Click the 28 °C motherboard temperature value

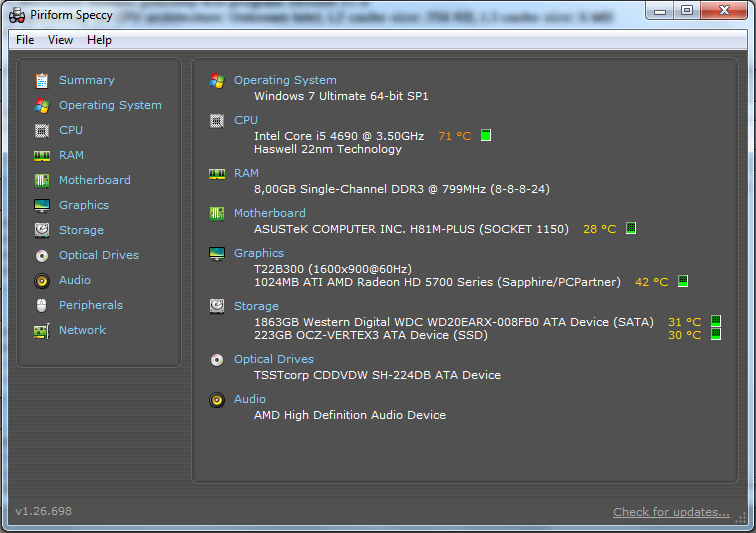[600, 230]
